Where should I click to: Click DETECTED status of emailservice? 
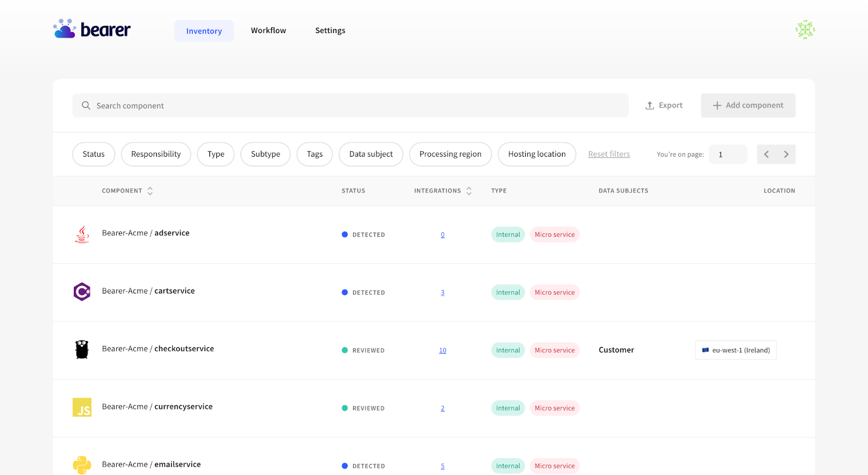tap(363, 466)
